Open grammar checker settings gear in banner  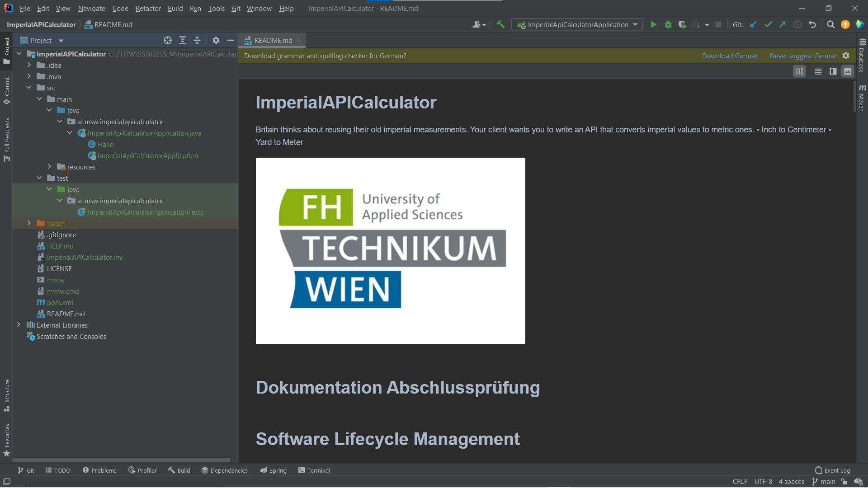(846, 56)
